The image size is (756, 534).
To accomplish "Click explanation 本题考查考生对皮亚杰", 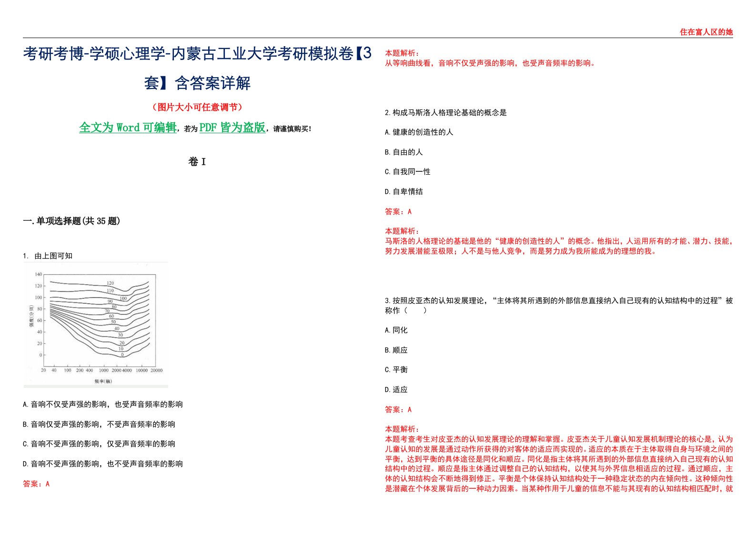I will pos(559,464).
